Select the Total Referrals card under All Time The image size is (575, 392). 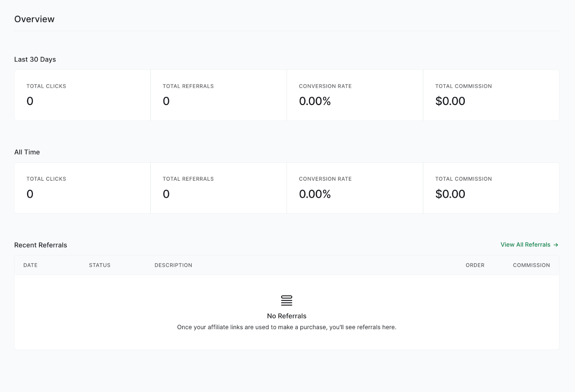click(218, 188)
